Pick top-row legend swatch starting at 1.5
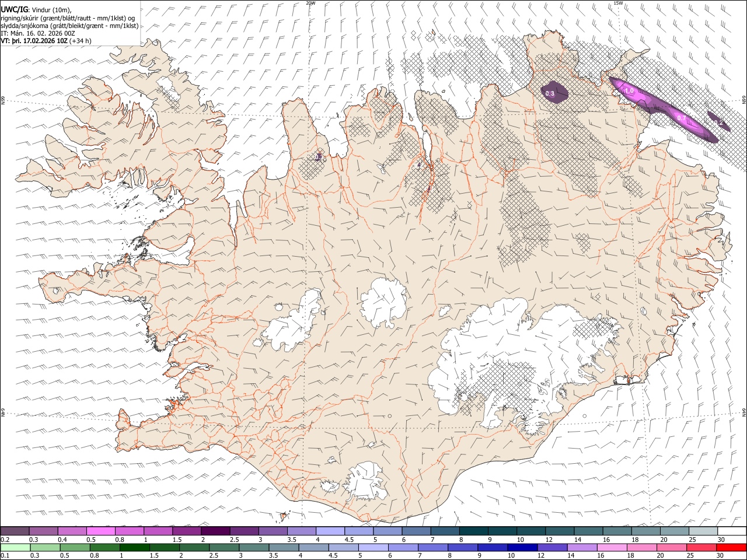 click(187, 531)
